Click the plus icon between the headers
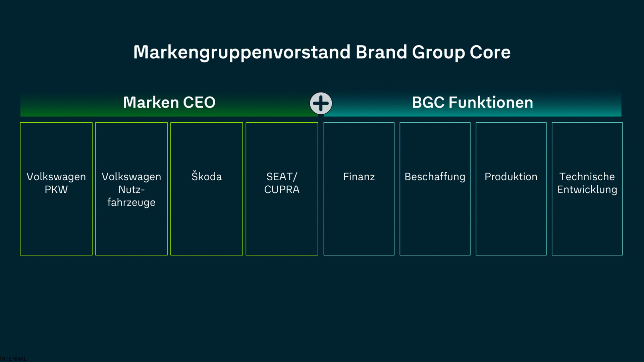The width and height of the screenshot is (644, 362). (321, 103)
